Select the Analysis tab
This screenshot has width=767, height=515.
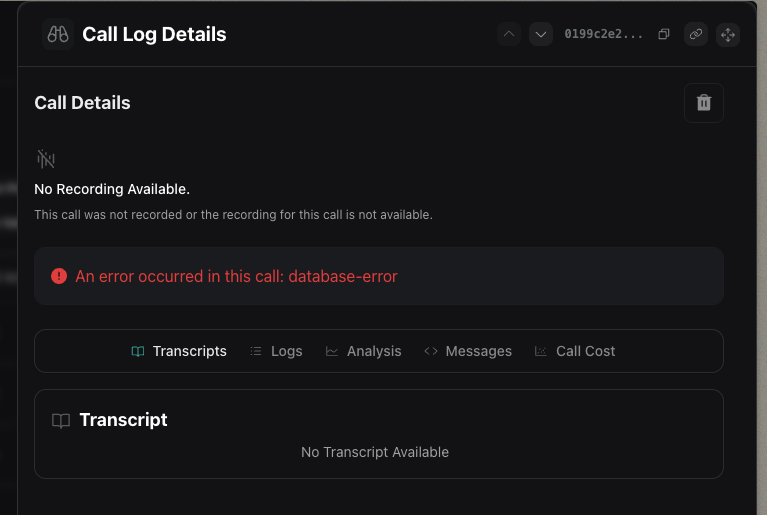[363, 351]
